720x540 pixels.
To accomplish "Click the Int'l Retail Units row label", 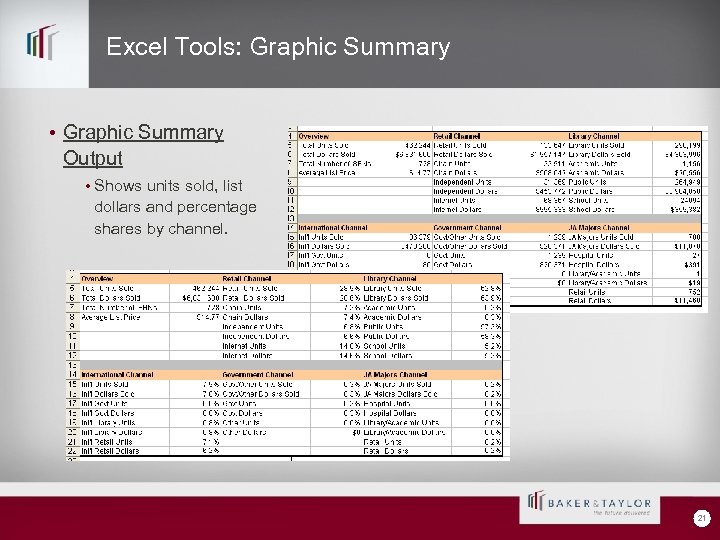I will [107, 442].
